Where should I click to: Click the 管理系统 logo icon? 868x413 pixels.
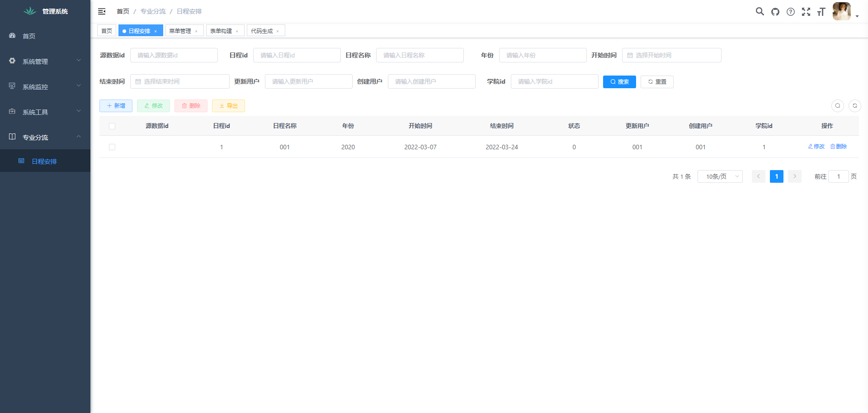30,11
